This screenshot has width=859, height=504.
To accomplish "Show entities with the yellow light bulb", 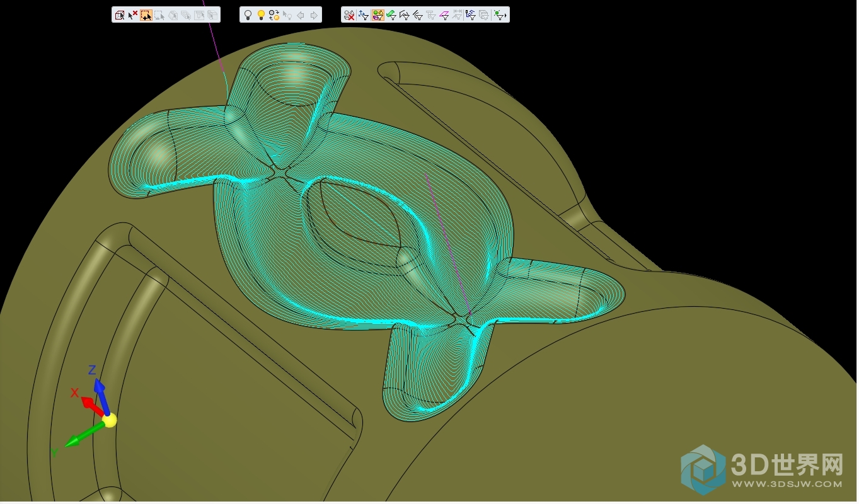I will (x=261, y=15).
